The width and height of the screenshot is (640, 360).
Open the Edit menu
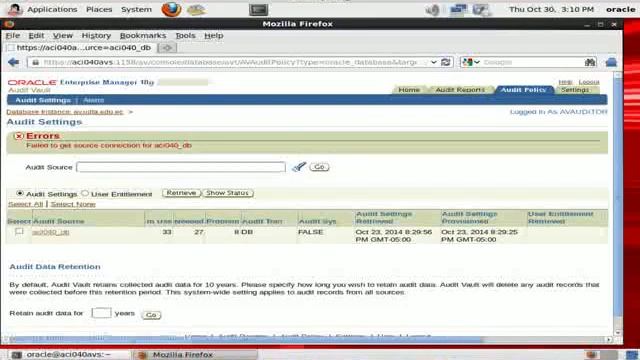(36, 36)
